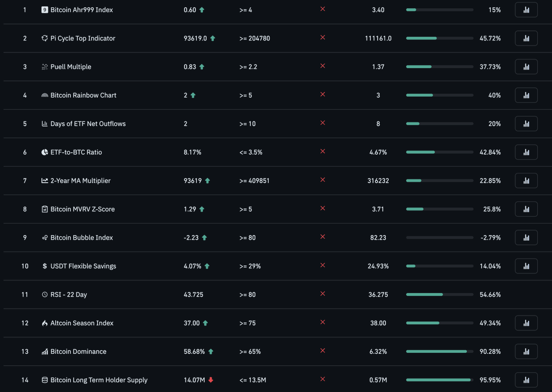Click the Altcoin Season Index flame icon
Image resolution: width=552 pixels, height=392 pixels.
[45, 323]
